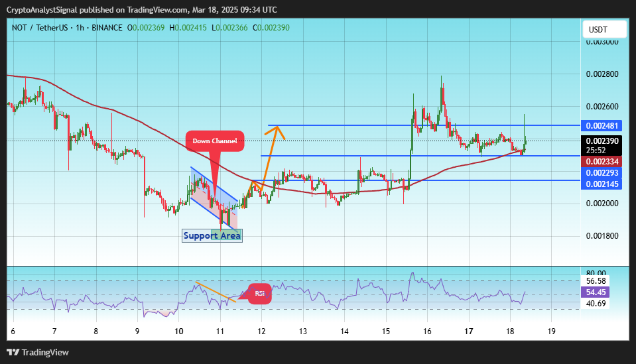Image resolution: width=636 pixels, height=364 pixels.
Task: Click the 0.002600 price axis label
Action: 602,107
